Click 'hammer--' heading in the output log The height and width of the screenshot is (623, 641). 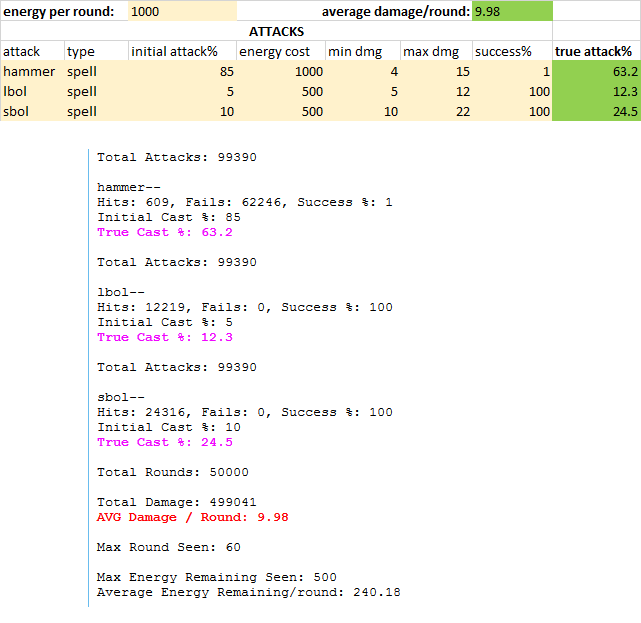[x=129, y=187]
